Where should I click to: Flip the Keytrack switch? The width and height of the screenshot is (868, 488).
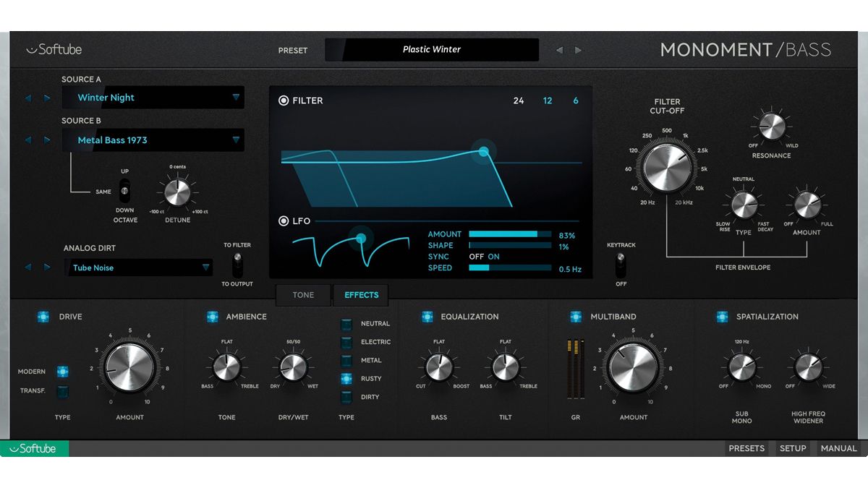(619, 265)
